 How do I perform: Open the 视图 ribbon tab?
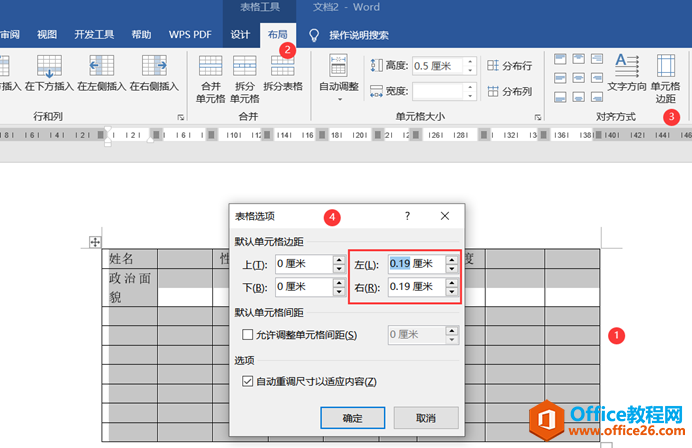47,34
